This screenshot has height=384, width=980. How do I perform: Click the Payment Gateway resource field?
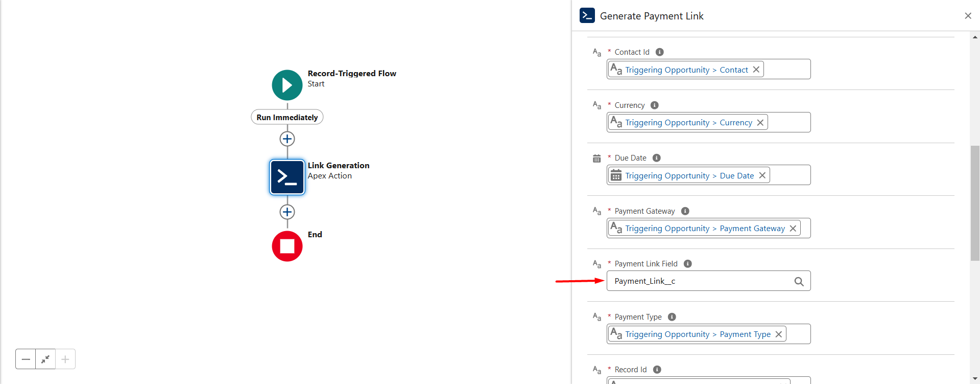[708, 228]
